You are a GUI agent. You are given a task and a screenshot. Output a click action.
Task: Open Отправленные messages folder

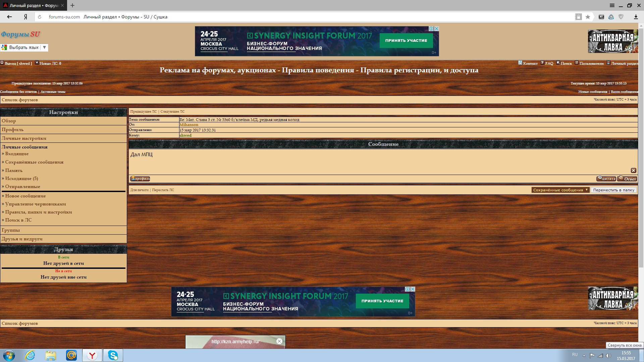point(22,186)
